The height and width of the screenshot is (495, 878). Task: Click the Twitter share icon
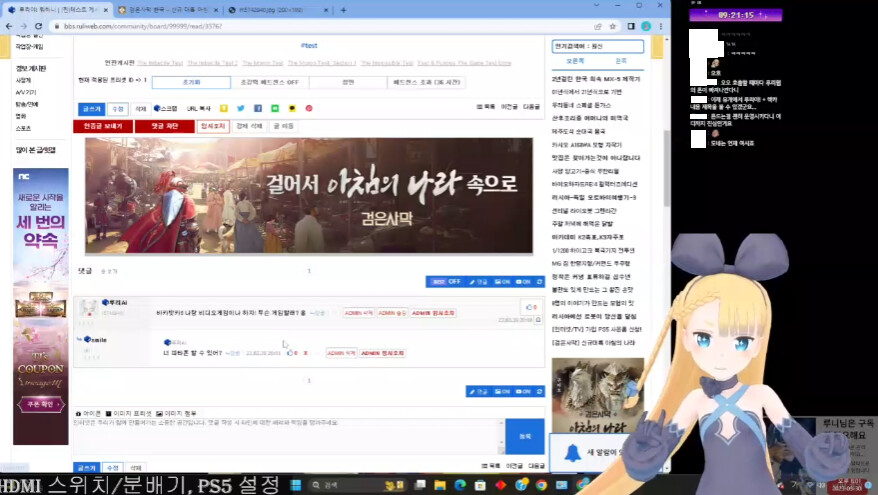point(241,108)
